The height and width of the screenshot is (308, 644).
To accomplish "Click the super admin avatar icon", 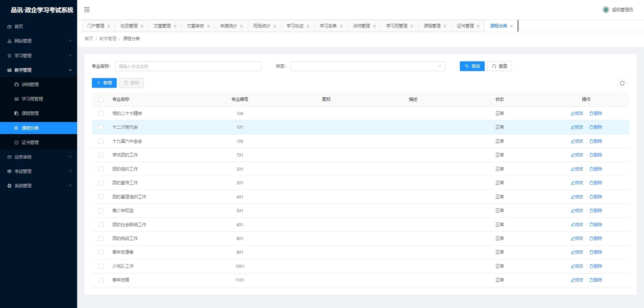I will point(606,10).
